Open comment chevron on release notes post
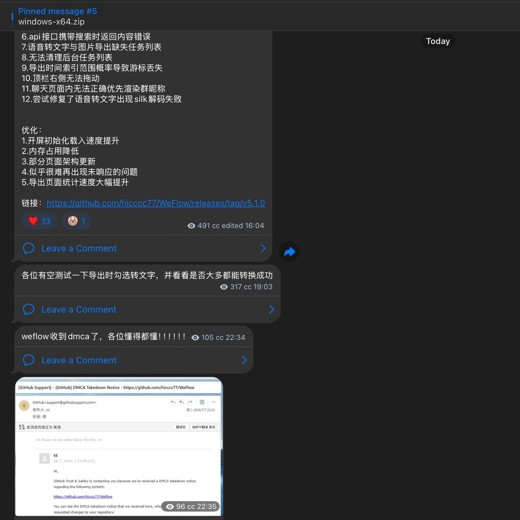 point(263,248)
